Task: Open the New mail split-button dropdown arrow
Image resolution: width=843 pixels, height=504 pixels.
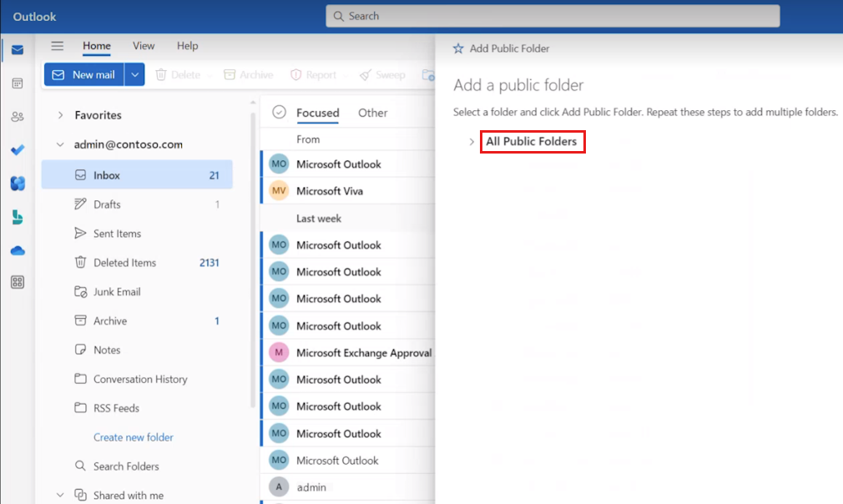Action: click(134, 74)
